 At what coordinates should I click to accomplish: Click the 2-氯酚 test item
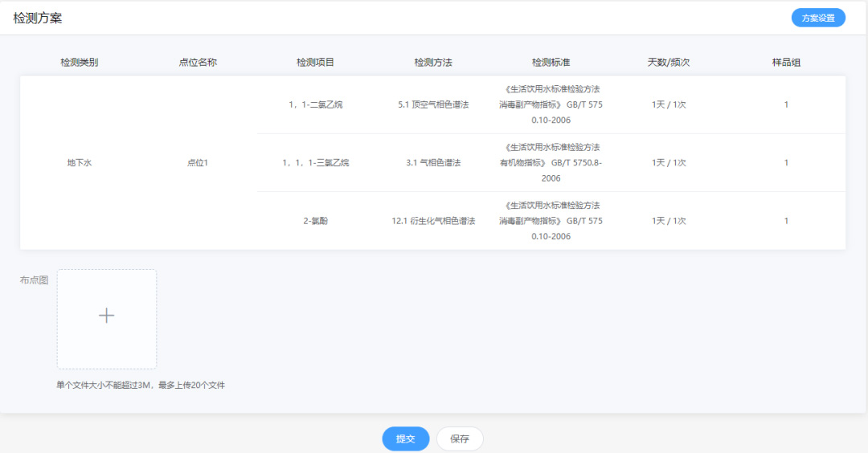click(315, 221)
